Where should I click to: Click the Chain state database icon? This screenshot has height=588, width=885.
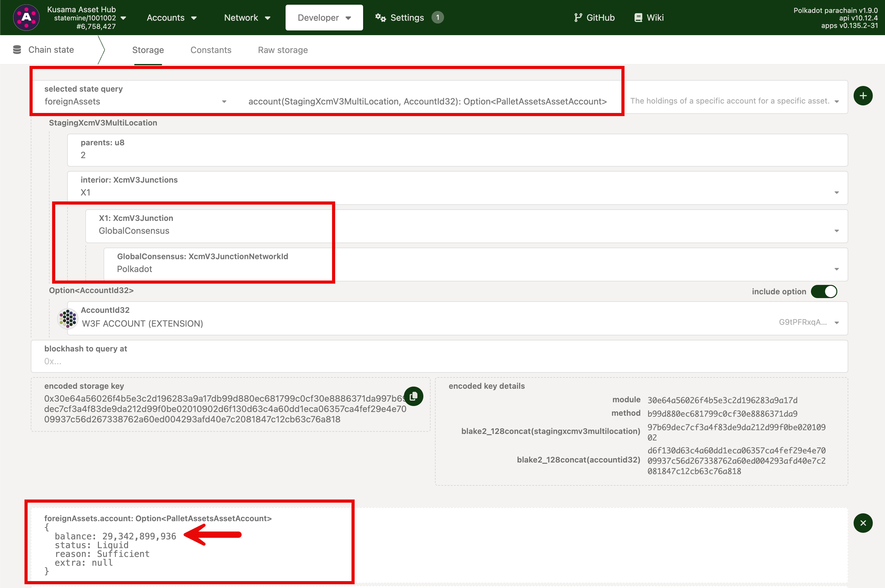tap(17, 50)
